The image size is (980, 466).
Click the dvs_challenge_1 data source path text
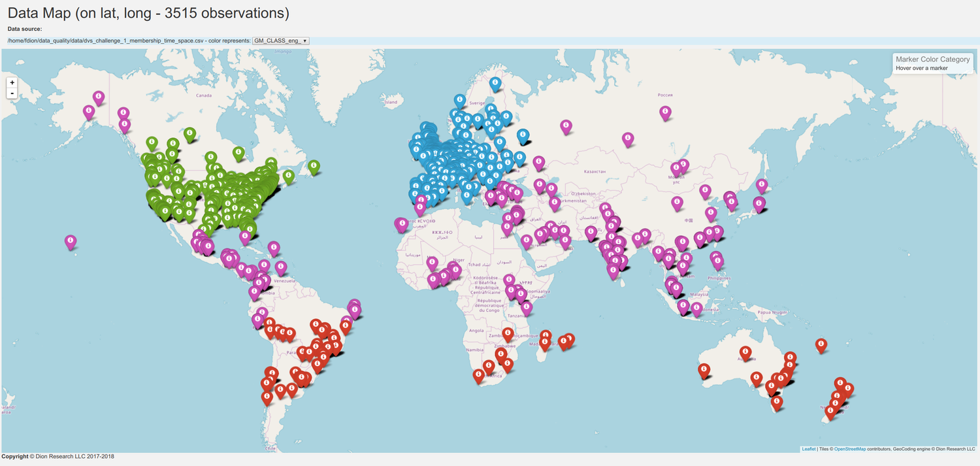[x=124, y=40]
